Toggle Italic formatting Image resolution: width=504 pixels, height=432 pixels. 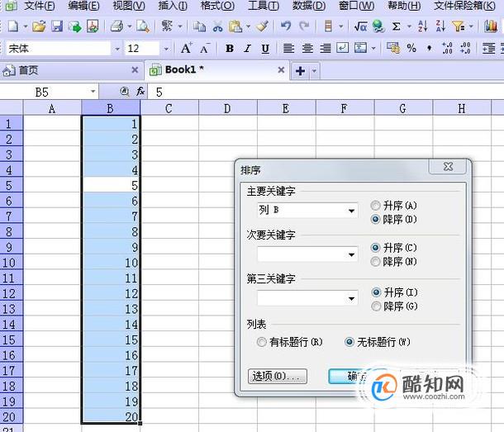[x=247, y=49]
